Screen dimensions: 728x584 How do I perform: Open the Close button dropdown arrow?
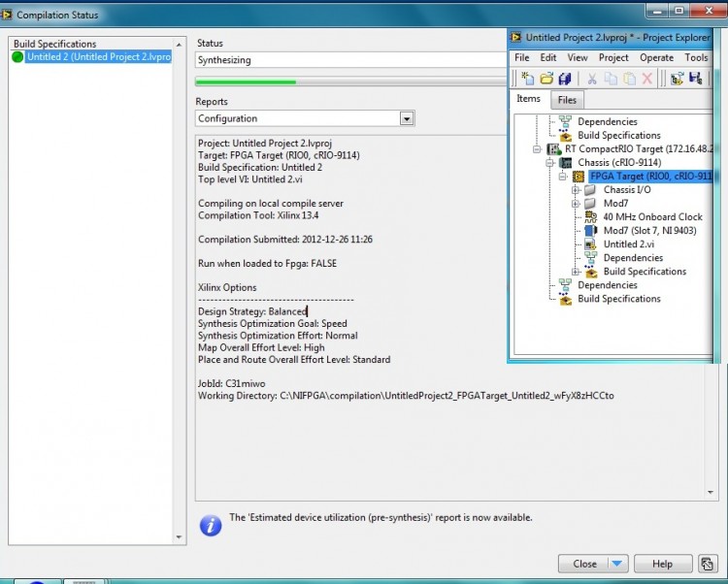pyautogui.click(x=616, y=564)
